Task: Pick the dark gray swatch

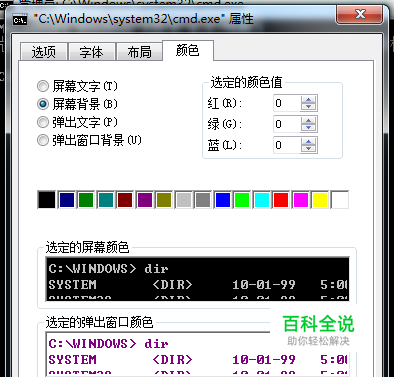Action: (203, 200)
